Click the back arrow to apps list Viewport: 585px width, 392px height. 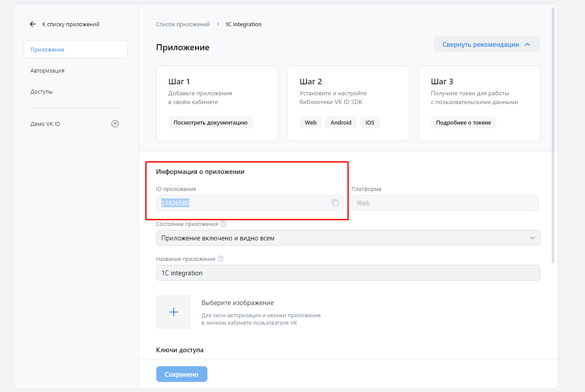click(x=33, y=24)
